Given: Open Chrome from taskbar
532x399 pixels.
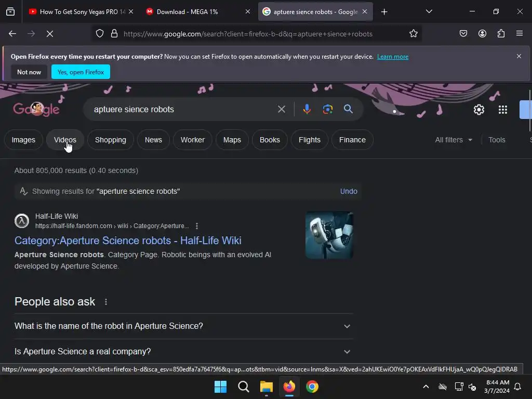Looking at the screenshot, I should [312, 387].
